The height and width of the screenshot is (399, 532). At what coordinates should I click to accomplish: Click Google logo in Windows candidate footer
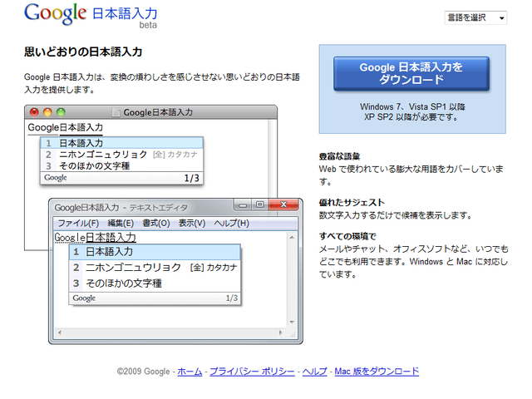pyautogui.click(x=84, y=298)
